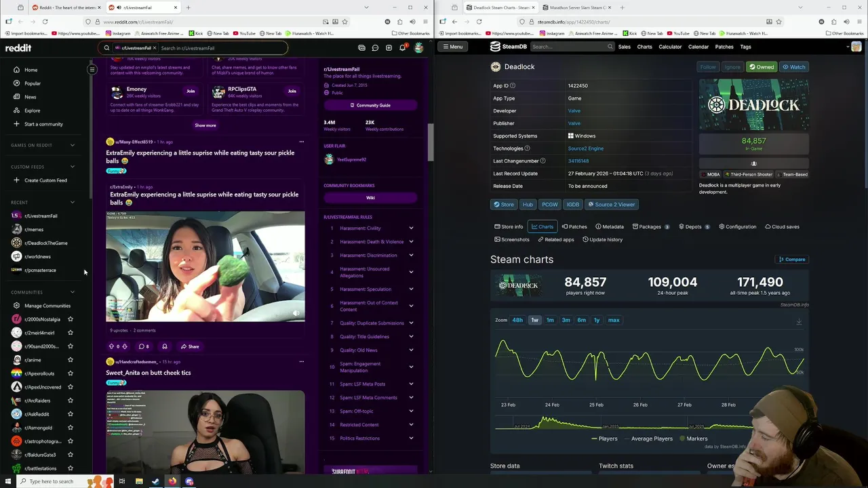This screenshot has width=868, height=488.
Task: Favorite r/2meirl4meirl with star
Action: pos(70,333)
